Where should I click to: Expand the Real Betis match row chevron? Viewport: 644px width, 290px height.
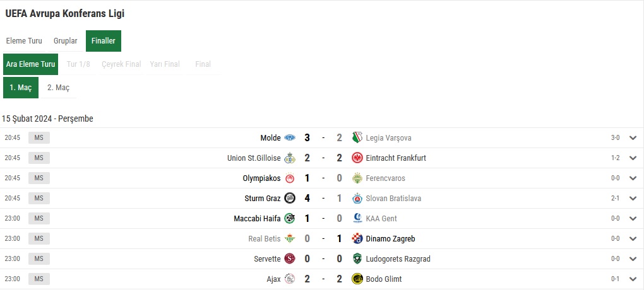click(633, 238)
